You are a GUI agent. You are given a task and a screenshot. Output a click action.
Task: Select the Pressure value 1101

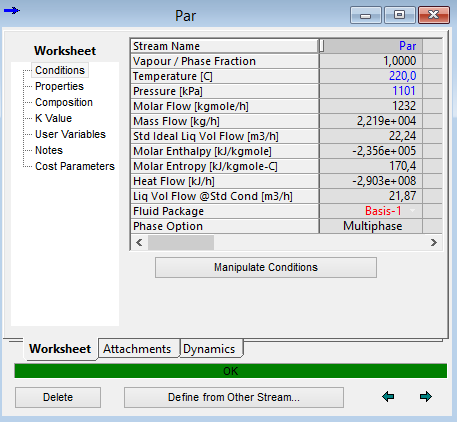click(371, 91)
